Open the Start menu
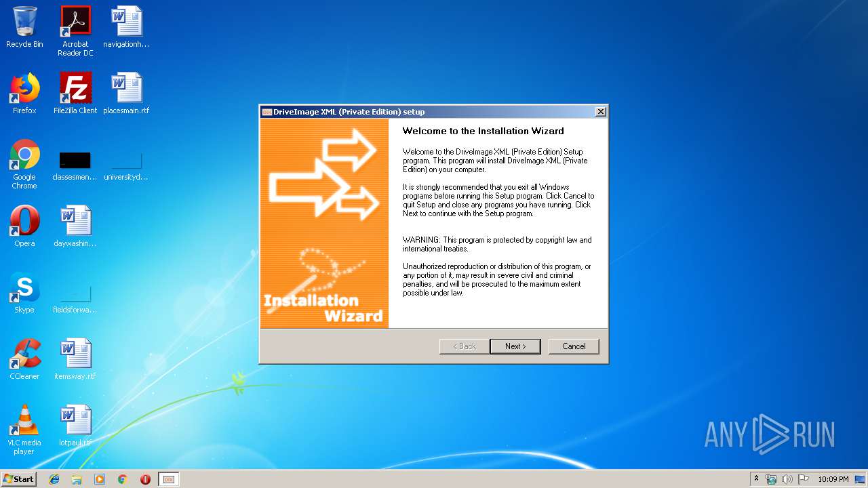The width and height of the screenshot is (868, 488). (x=18, y=479)
